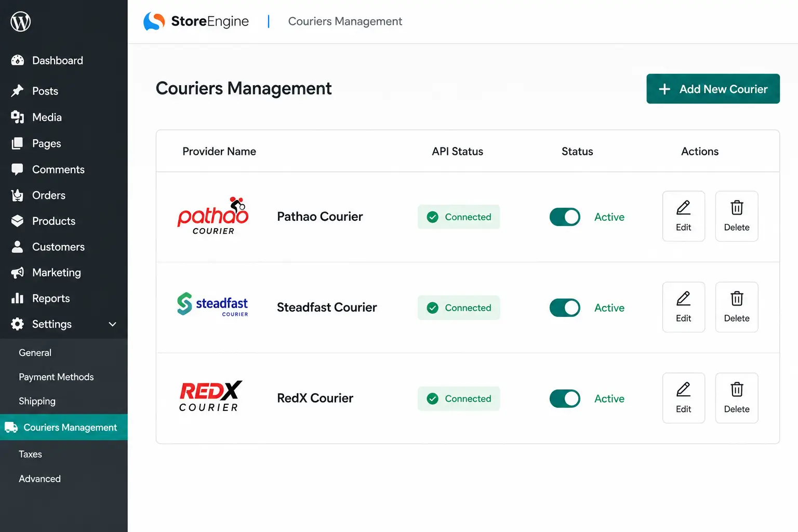Viewport: 798px width, 532px height.
Task: Click the Products box icon
Action: 18,221
